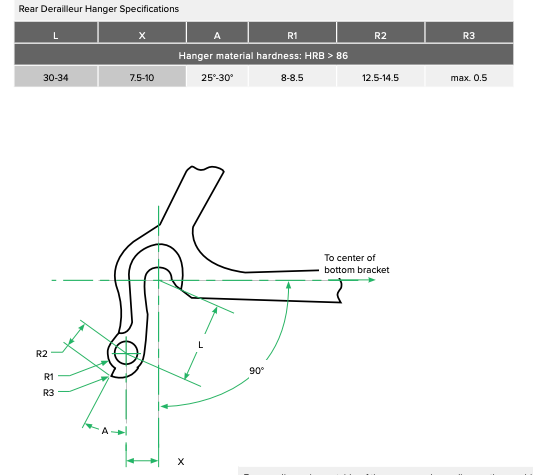
Task: Click the 'Rear Derailleur Hanger Specifications' title
Action: pos(99,9)
